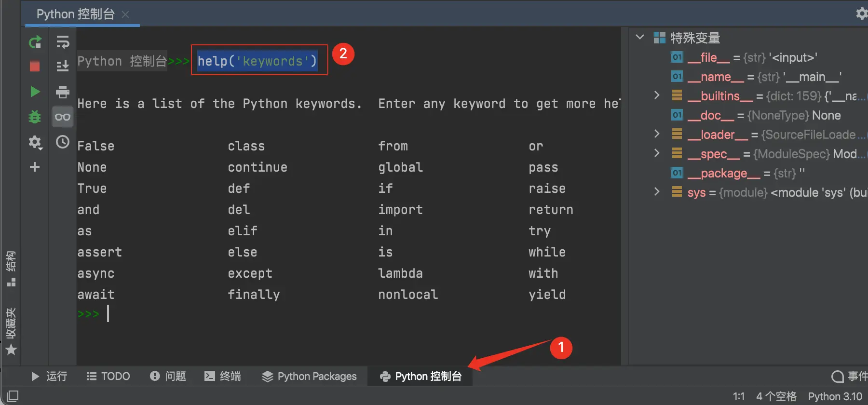Open the Python Packages tool window
Viewport: 868px width, 405px height.
(x=309, y=376)
